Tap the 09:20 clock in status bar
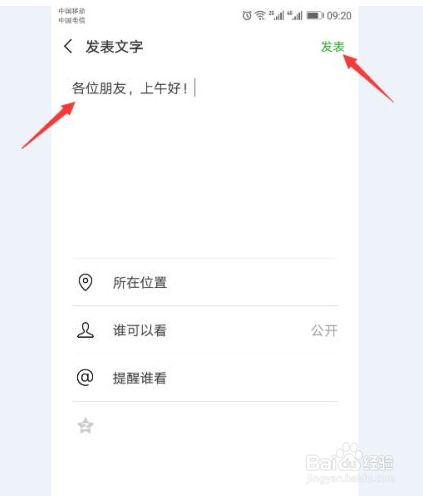423x496 pixels. (339, 16)
